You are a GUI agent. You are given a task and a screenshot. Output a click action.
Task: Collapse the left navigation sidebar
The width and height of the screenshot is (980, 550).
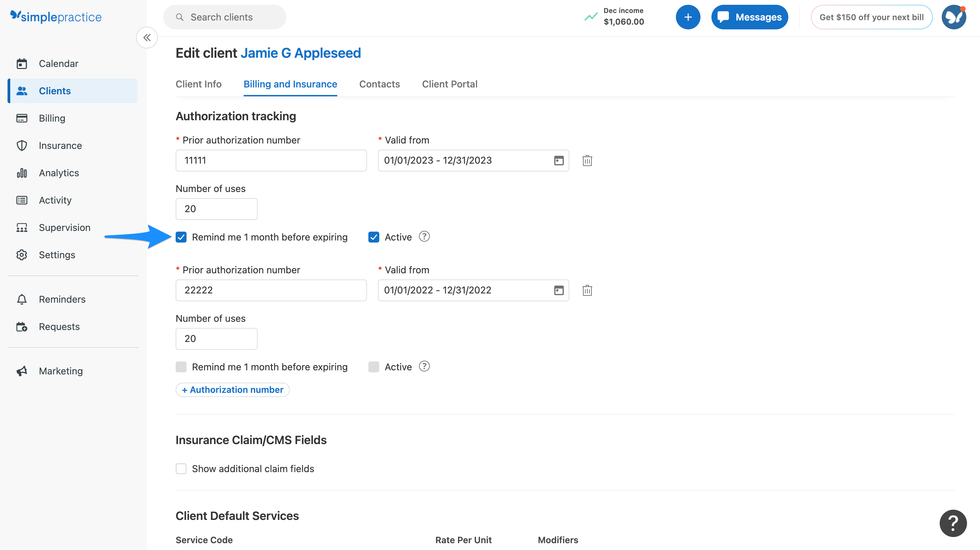(x=147, y=37)
